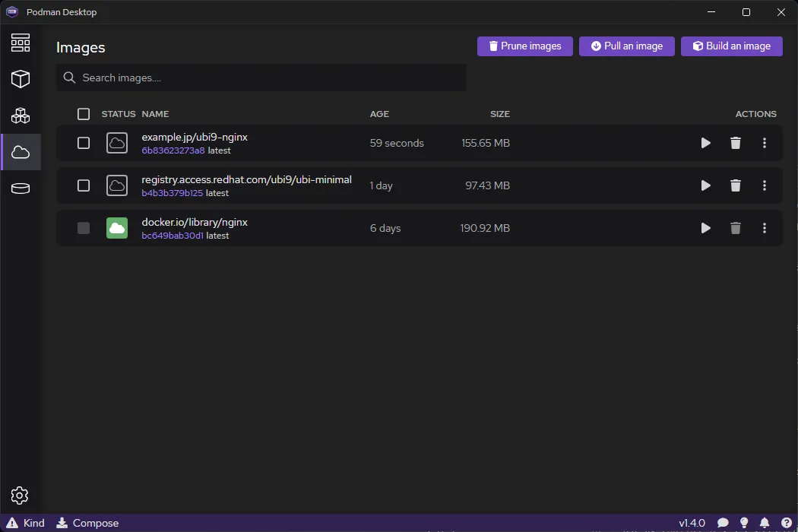The width and height of the screenshot is (798, 532).
Task: Click version v1.4.0 in status bar
Action: [692, 523]
